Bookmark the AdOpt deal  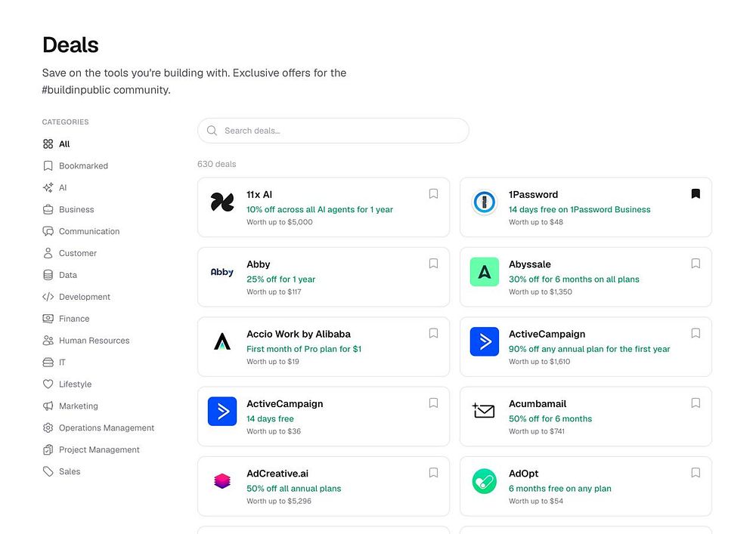[696, 473]
